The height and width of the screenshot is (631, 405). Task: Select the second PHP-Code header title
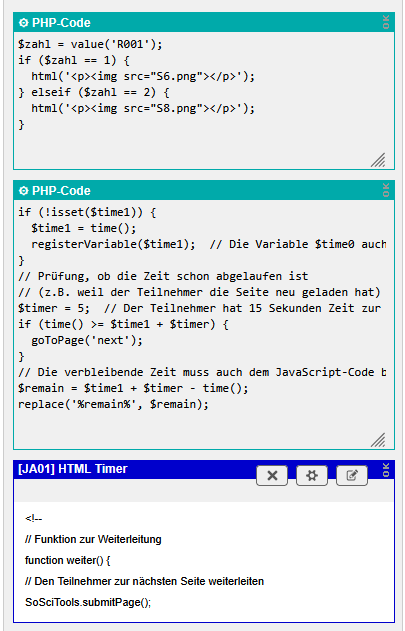click(61, 191)
